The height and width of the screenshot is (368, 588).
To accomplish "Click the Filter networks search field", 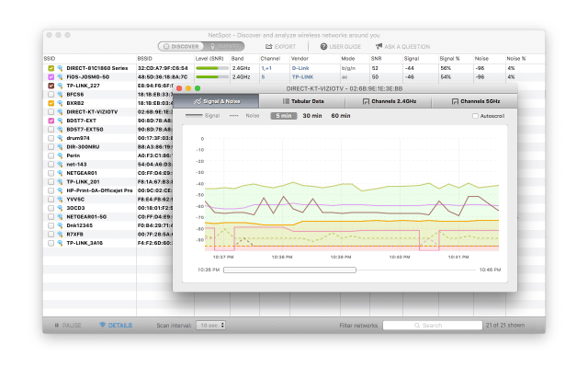I will [x=433, y=325].
